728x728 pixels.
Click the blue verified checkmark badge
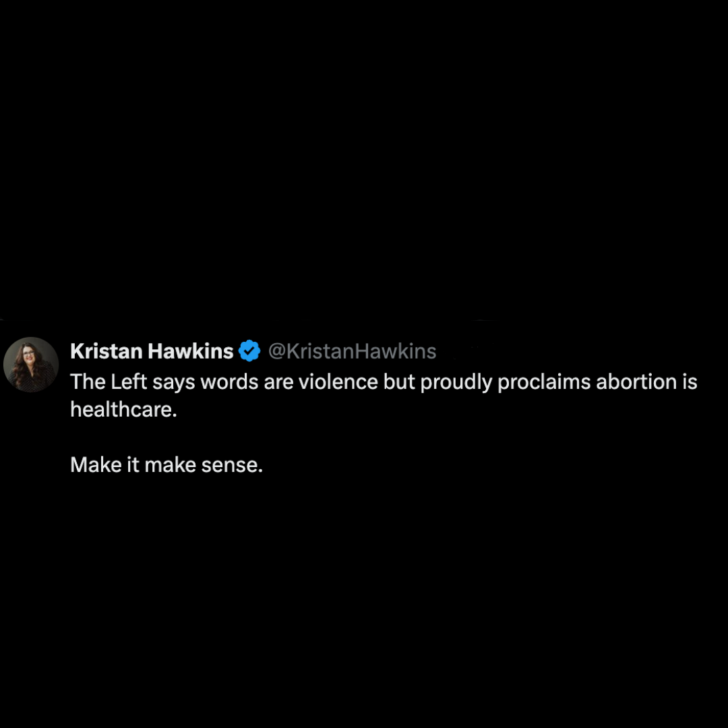(250, 351)
